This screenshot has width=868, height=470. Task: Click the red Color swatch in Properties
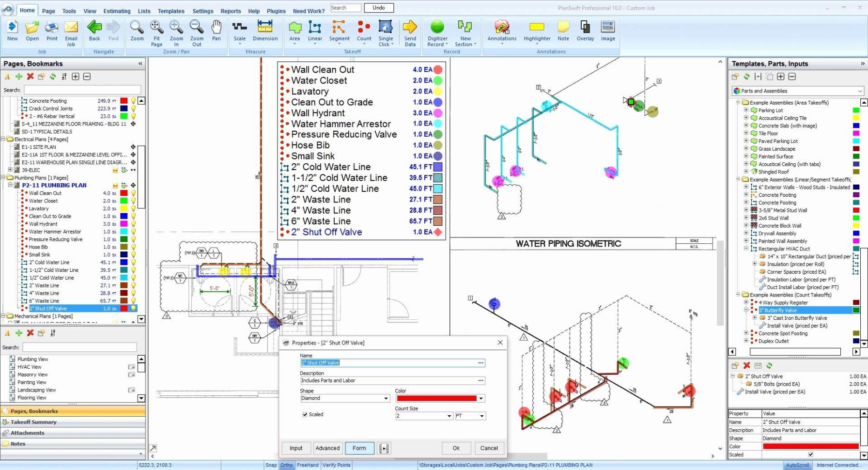tap(436, 398)
